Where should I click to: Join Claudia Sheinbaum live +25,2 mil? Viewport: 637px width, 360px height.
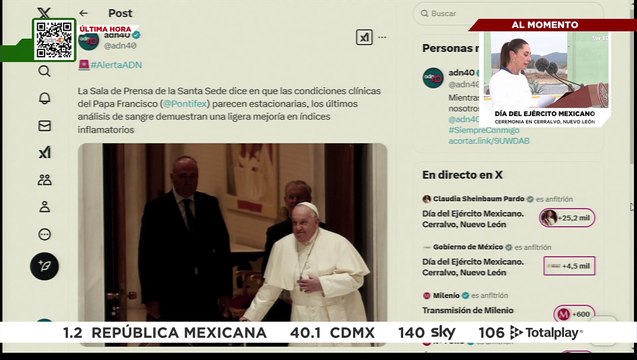click(x=567, y=218)
